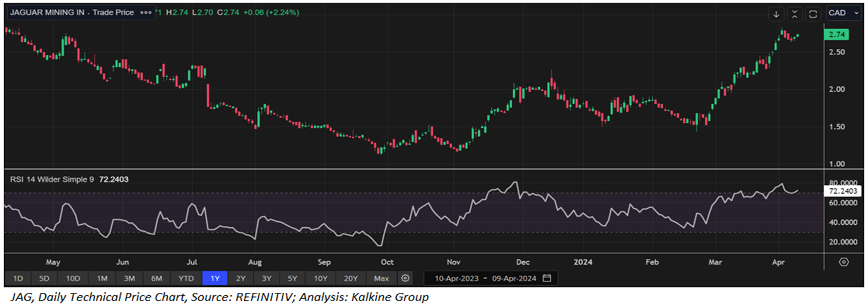Select the YTD time range
The image size is (868, 306).
(186, 278)
